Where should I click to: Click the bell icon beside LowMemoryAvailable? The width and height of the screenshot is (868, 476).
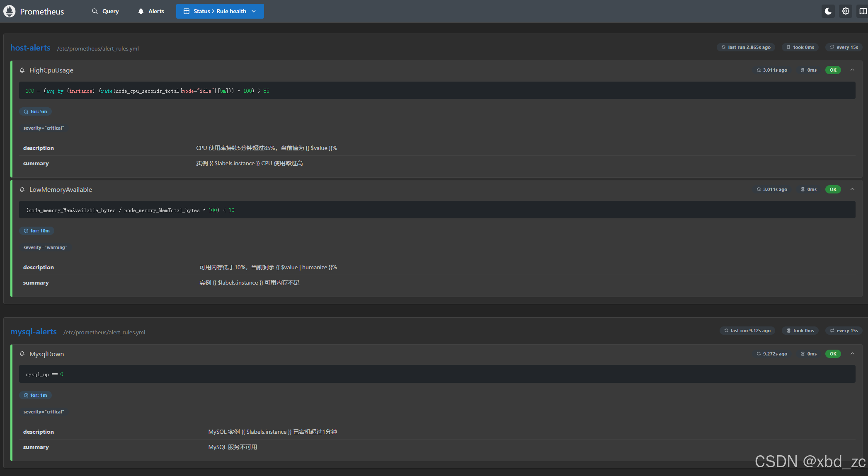click(x=22, y=190)
